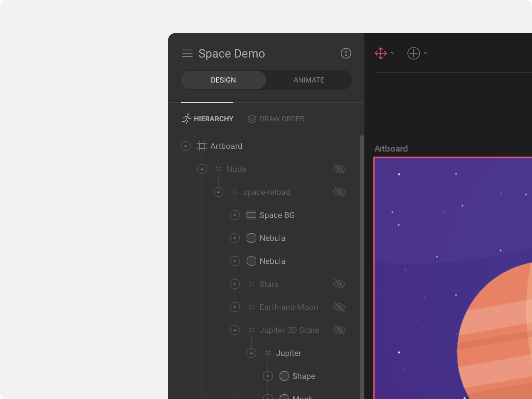Select the second Nebula layer
The height and width of the screenshot is (399, 532).
(x=272, y=261)
